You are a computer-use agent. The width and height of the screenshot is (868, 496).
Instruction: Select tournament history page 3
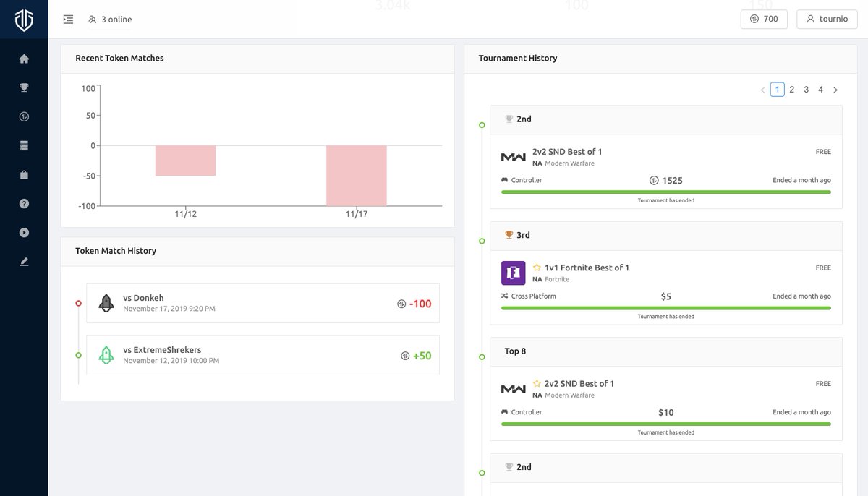(807, 90)
